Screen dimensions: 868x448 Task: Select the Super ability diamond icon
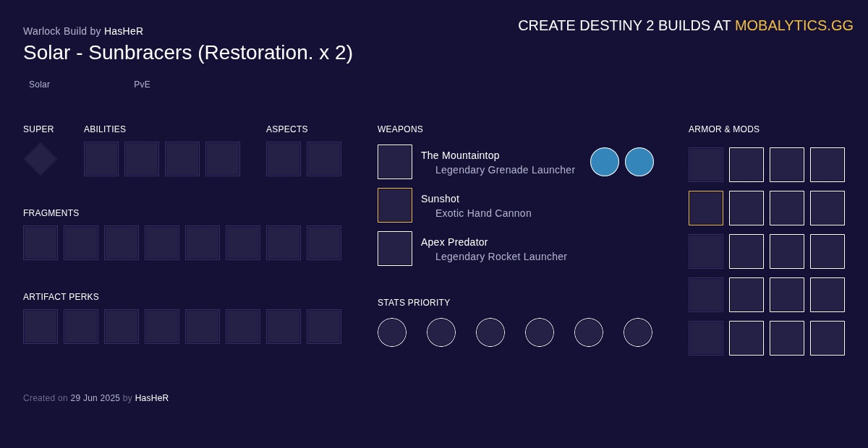coord(40,159)
